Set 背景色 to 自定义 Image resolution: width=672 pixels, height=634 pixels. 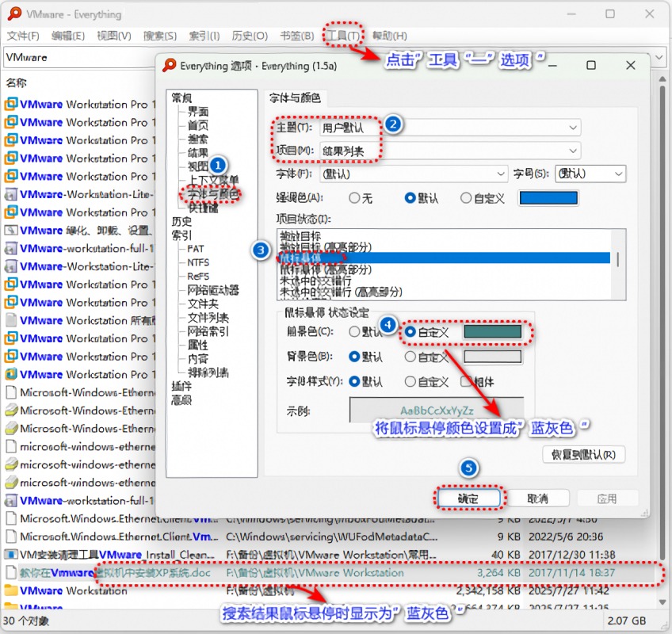(x=410, y=357)
